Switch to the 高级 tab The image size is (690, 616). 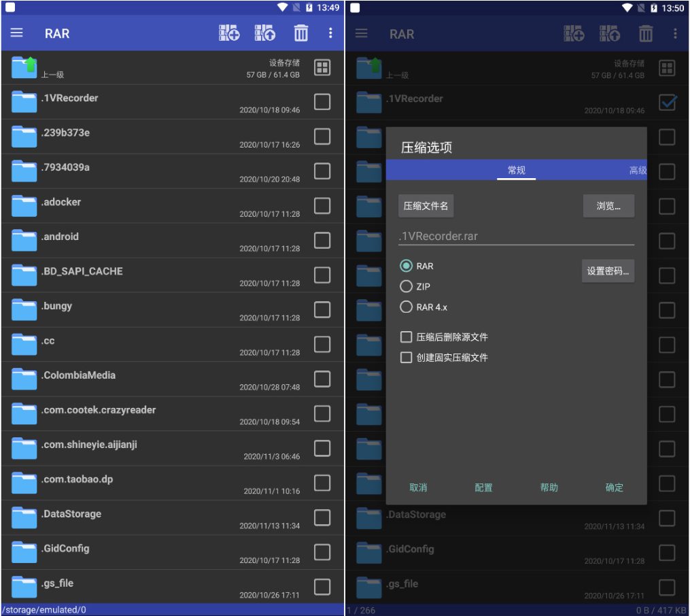click(x=638, y=170)
